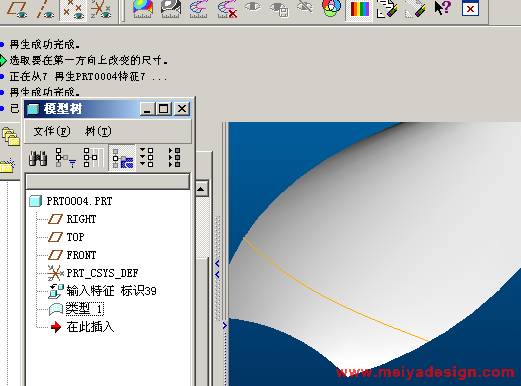Select 类型 1 surface feature
This screenshot has height=386, width=521.
tap(85, 309)
